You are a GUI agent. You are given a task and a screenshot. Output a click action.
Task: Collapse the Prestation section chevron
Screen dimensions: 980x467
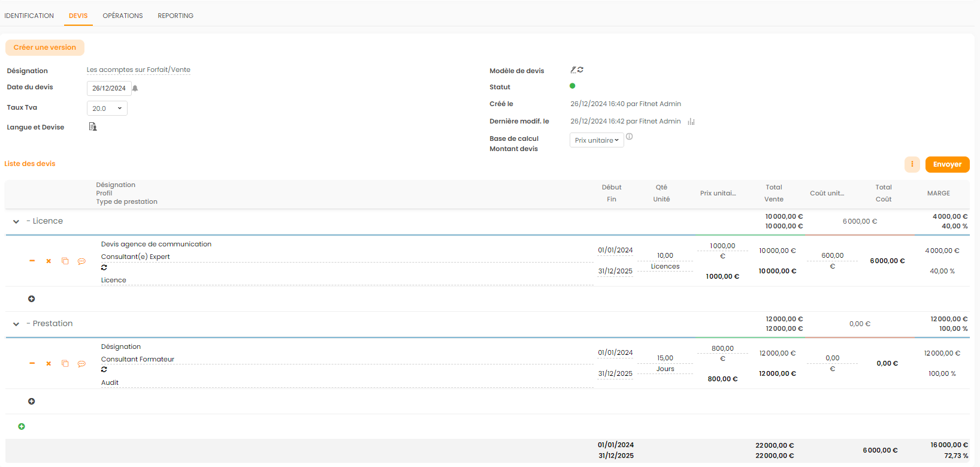tap(16, 324)
